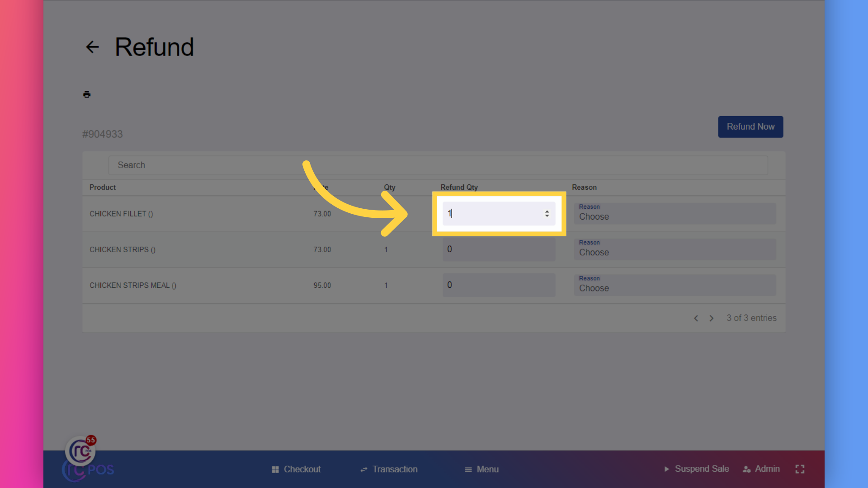The image size is (868, 488).
Task: Open the Reason dropdown for CHICKEN FILLET
Action: click(675, 213)
